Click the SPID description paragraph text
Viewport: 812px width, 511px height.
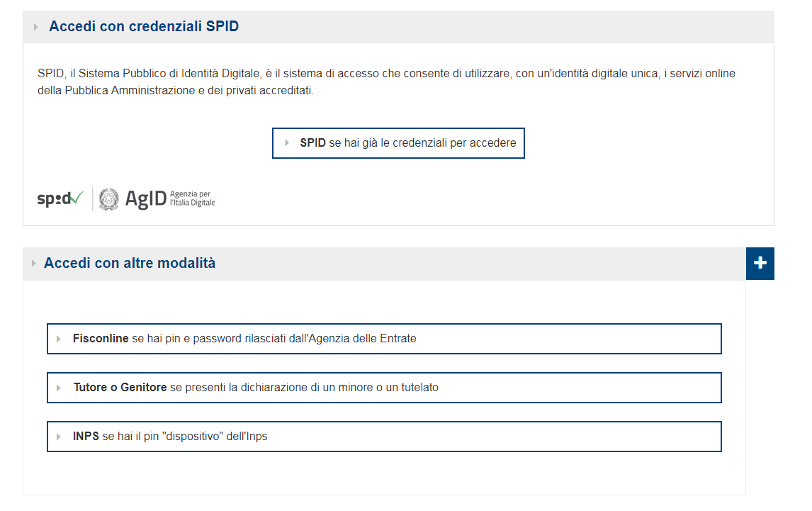click(x=386, y=82)
